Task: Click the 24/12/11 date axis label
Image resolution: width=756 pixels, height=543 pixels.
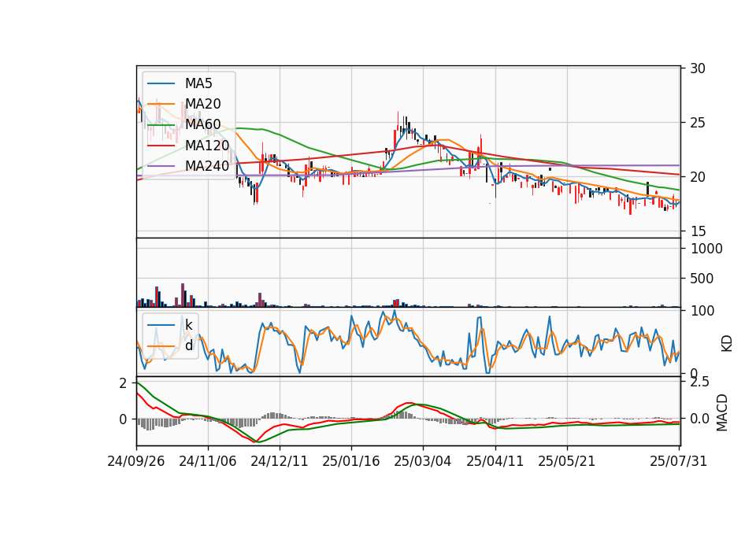Action: (279, 461)
